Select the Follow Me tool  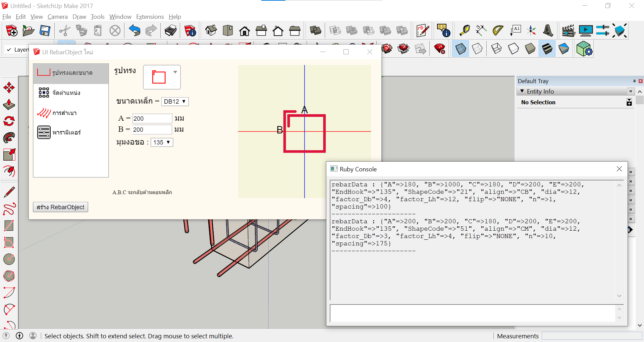[x=9, y=138]
